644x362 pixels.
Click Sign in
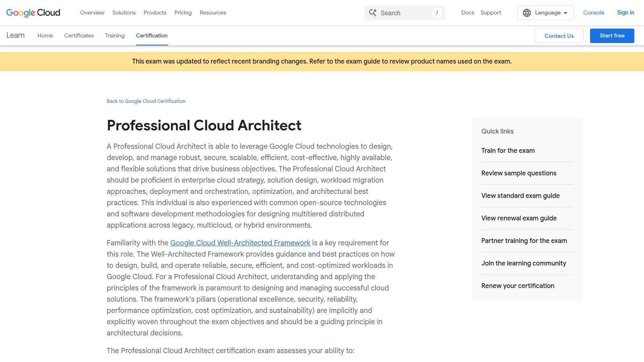point(625,13)
